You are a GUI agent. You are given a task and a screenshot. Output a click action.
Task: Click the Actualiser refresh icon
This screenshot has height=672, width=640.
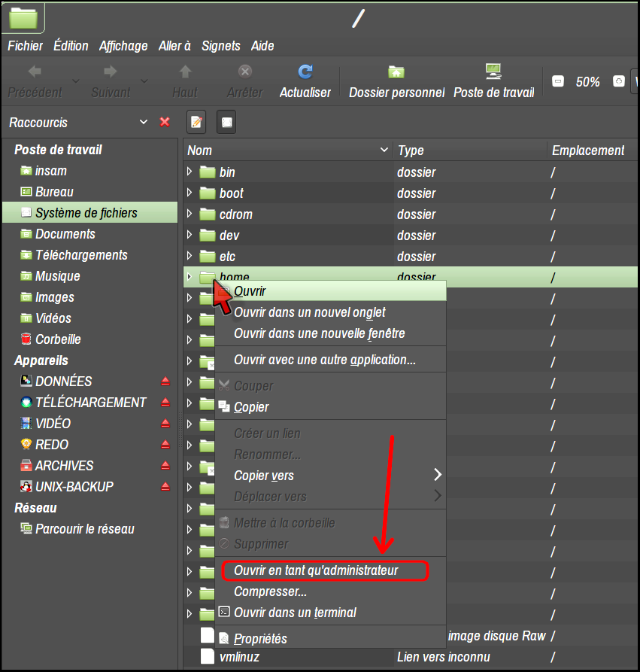click(305, 73)
